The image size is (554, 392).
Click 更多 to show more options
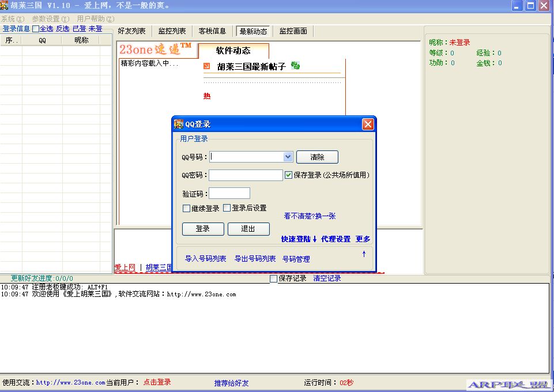pyautogui.click(x=363, y=239)
